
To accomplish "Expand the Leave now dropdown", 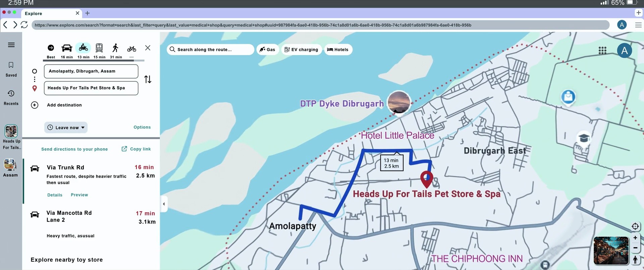I will coord(66,128).
